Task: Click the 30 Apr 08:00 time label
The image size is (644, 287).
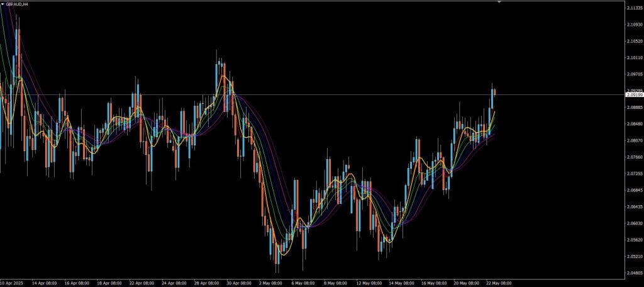Action: click(x=239, y=283)
